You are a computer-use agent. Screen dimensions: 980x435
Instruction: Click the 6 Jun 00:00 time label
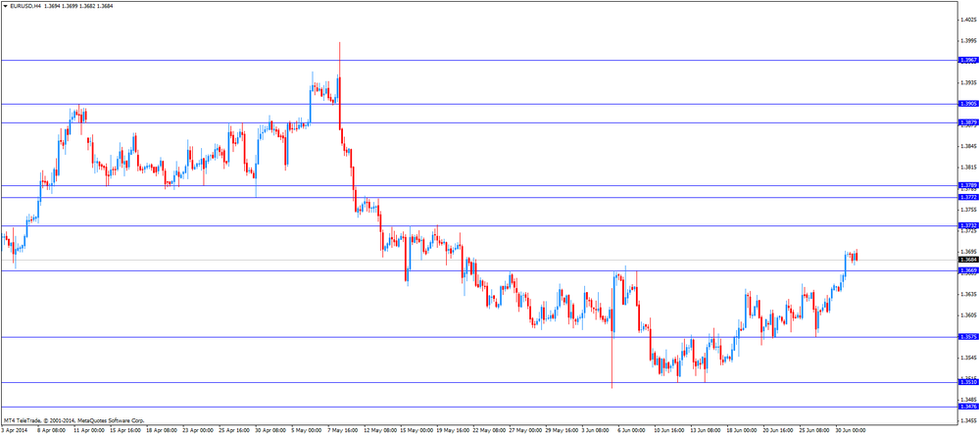coord(632,430)
